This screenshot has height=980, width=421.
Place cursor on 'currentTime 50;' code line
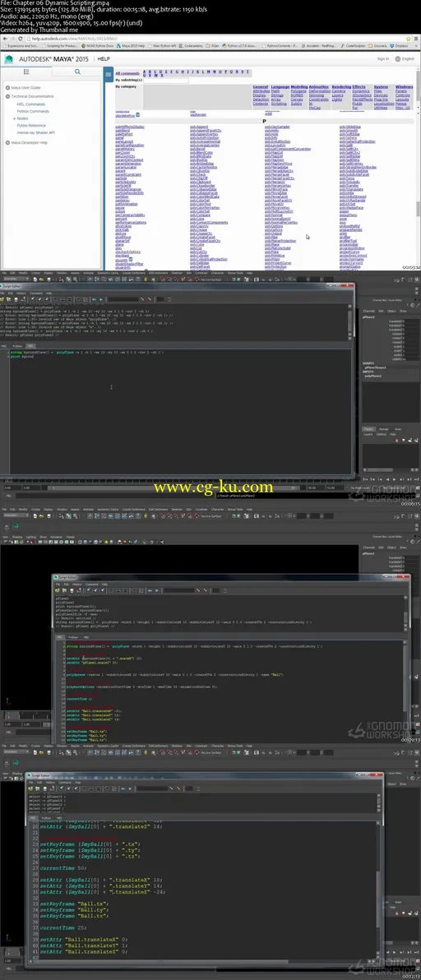tap(64, 868)
